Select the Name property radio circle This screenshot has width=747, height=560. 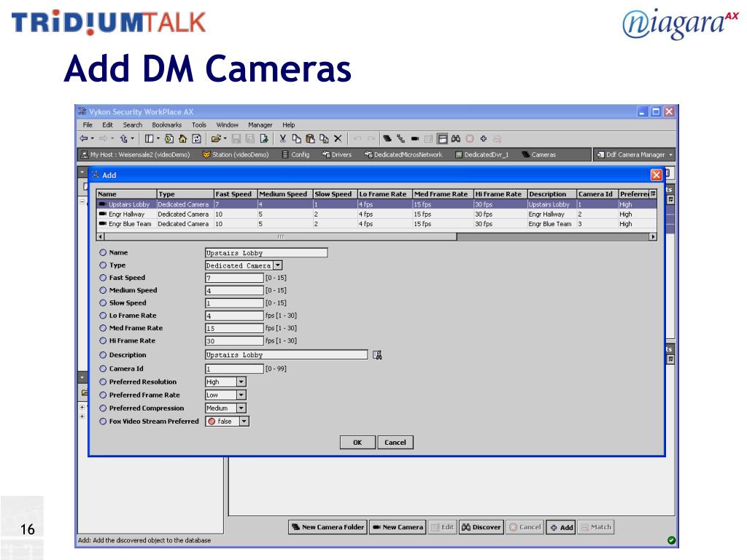103,252
